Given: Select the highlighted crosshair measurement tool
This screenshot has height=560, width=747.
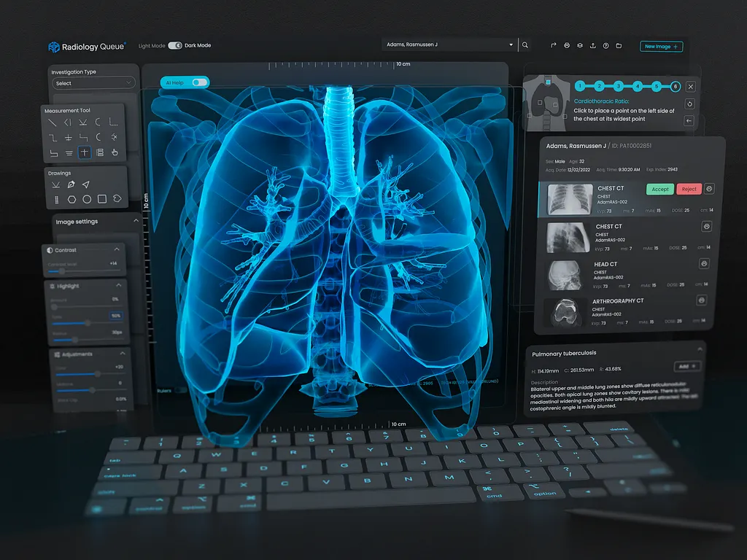Looking at the screenshot, I should pyautogui.click(x=85, y=152).
